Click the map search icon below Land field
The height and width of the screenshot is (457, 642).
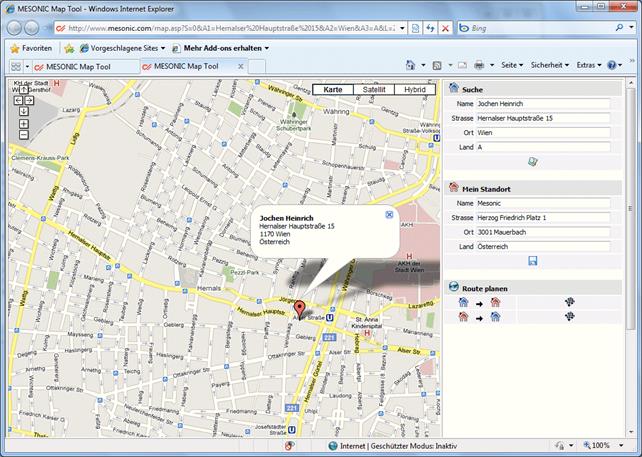coord(533,161)
